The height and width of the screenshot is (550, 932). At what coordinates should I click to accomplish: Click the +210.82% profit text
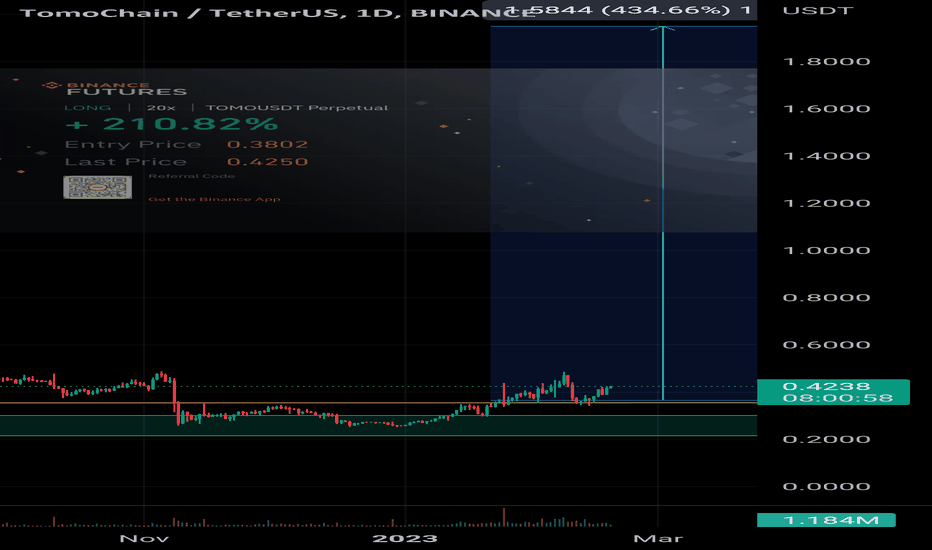[171, 124]
